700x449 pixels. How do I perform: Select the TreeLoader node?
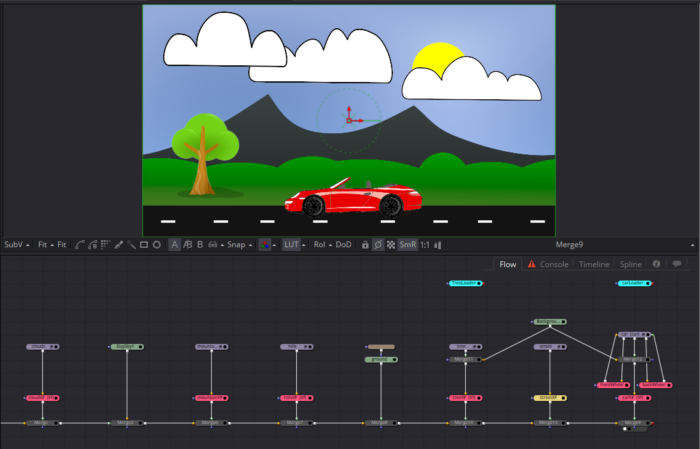click(465, 283)
